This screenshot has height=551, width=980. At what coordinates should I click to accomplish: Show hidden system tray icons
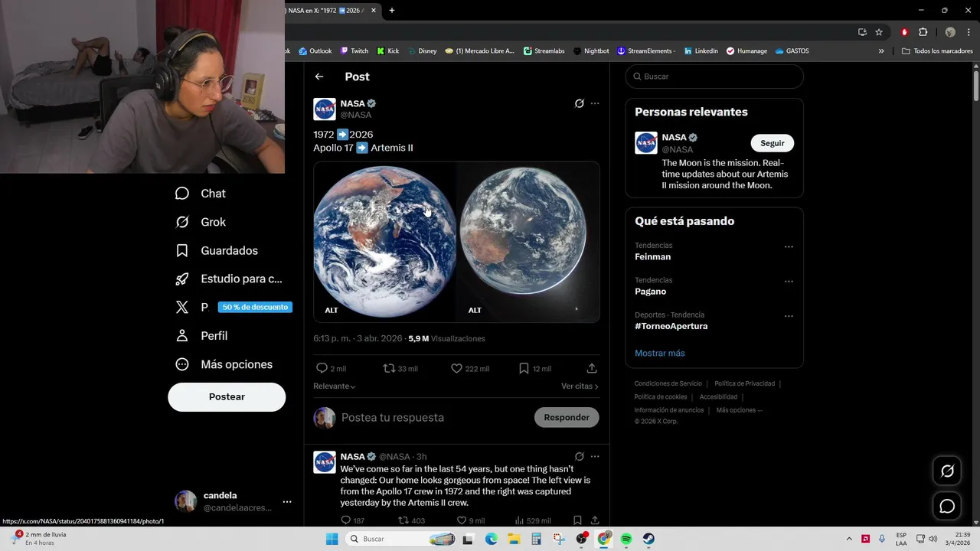(849, 539)
